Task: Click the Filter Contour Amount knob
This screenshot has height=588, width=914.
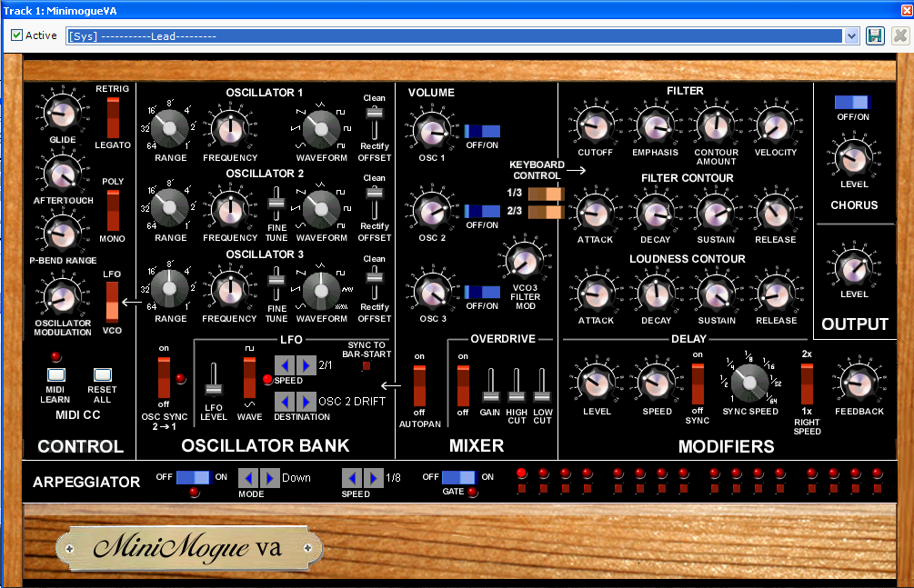Action: click(x=717, y=125)
